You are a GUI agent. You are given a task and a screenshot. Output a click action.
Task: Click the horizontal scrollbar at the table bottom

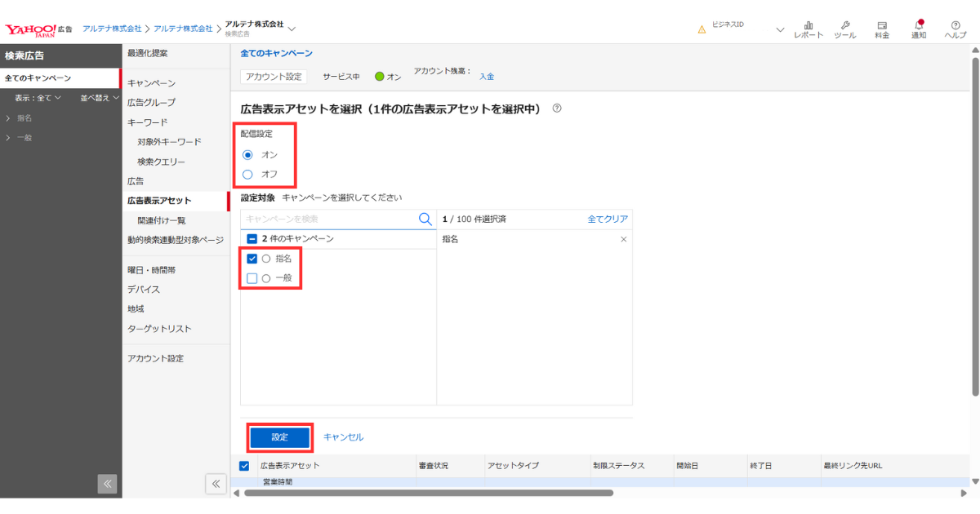(x=427, y=493)
